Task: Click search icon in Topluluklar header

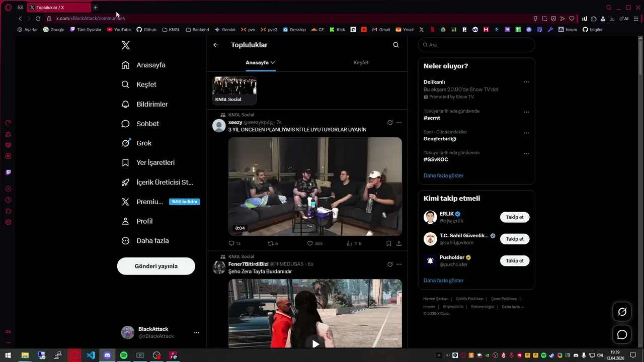Action: pyautogui.click(x=396, y=45)
